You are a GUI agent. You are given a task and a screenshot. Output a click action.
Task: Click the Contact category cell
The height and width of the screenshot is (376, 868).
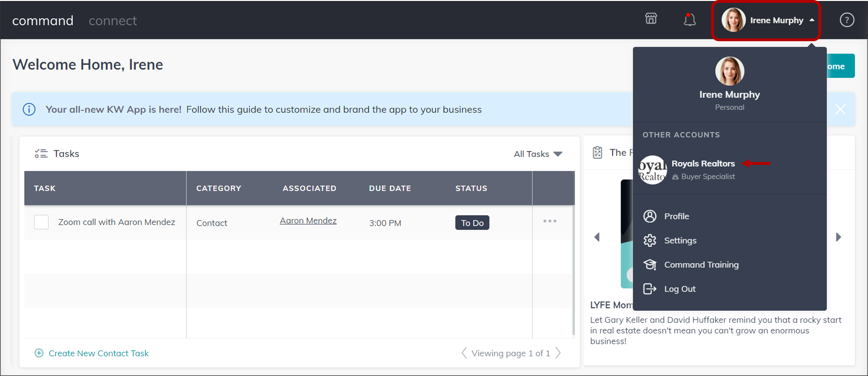[x=212, y=223]
